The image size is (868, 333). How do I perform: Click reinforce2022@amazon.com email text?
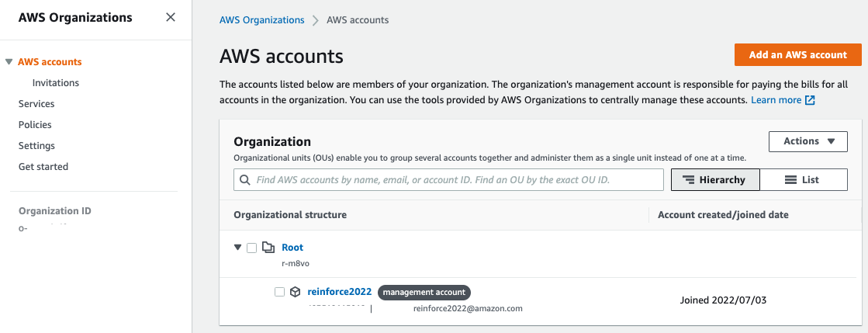[468, 309]
